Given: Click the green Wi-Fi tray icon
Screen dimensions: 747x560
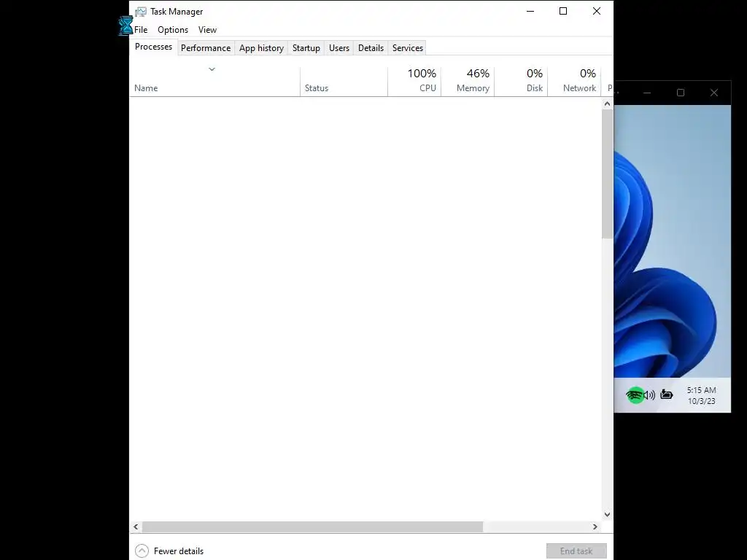Looking at the screenshot, I should (635, 394).
